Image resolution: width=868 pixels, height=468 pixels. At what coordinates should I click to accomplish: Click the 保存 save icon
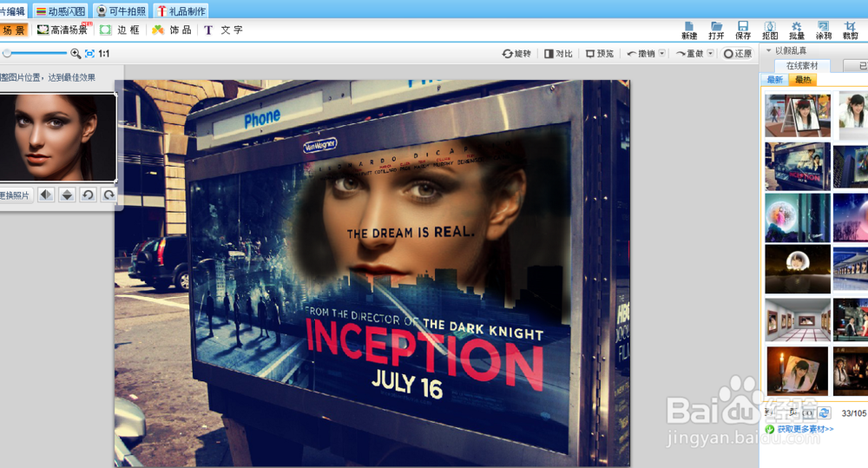click(743, 30)
